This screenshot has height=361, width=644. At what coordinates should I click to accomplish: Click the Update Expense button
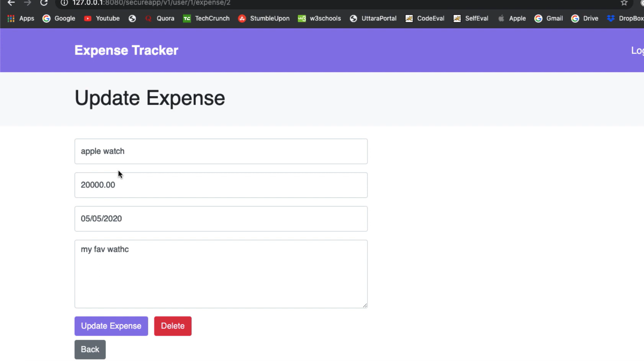[x=111, y=326]
